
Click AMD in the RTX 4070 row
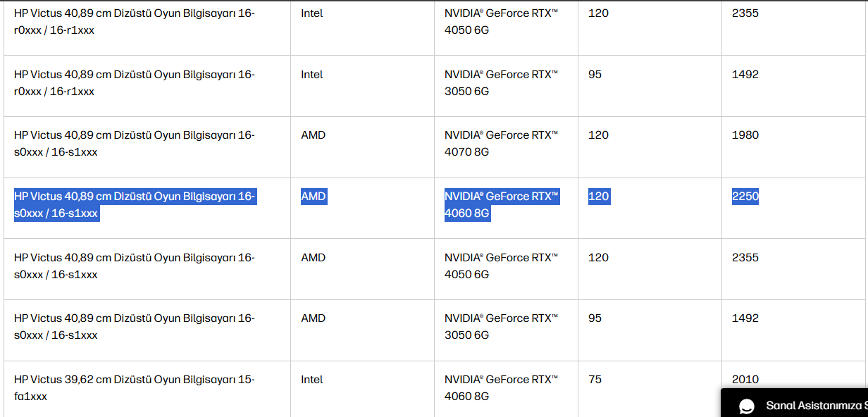point(314,135)
